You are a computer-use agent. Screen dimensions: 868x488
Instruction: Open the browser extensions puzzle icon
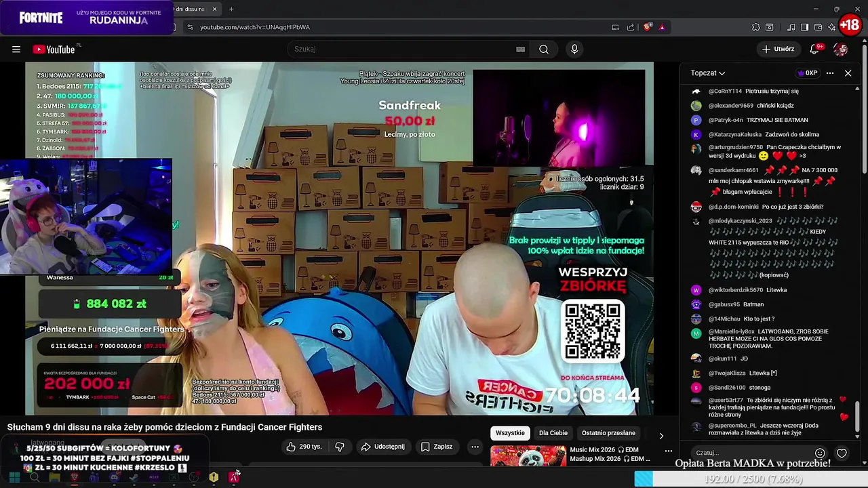[x=755, y=27]
